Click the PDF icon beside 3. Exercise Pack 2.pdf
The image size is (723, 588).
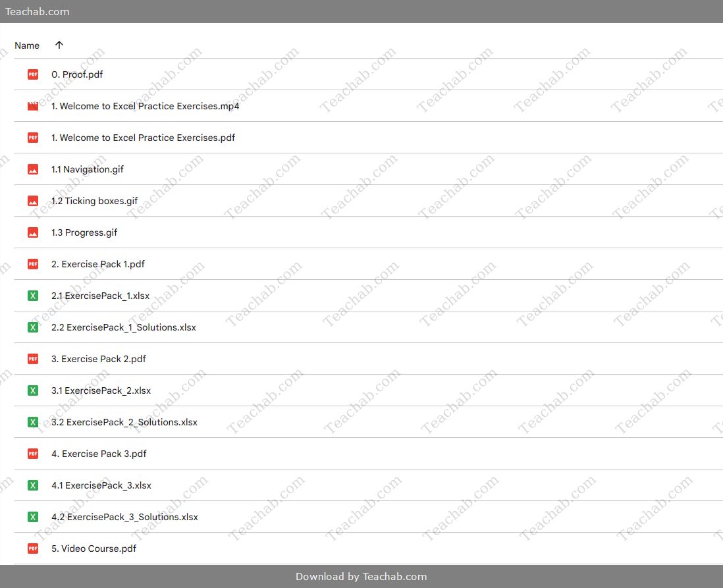coord(33,359)
